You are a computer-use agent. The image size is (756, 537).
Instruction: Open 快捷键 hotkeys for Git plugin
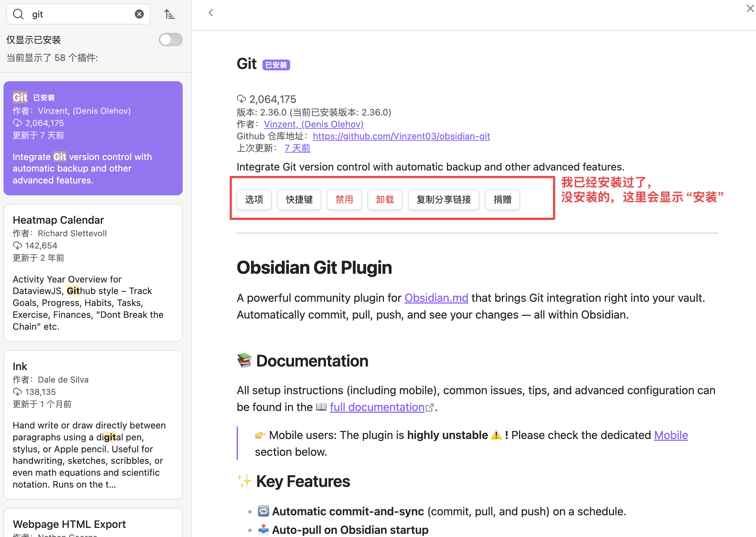tap(299, 200)
